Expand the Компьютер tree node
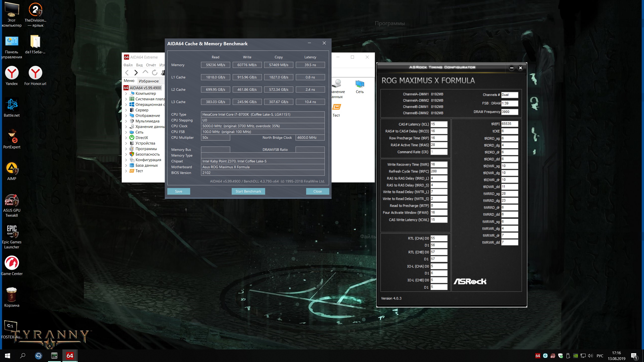The width and height of the screenshot is (644, 362). (126, 94)
